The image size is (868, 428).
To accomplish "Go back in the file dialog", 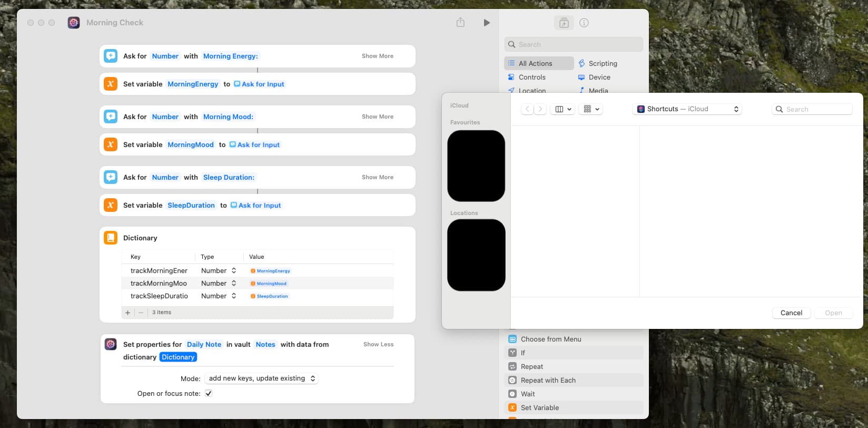I will click(527, 109).
